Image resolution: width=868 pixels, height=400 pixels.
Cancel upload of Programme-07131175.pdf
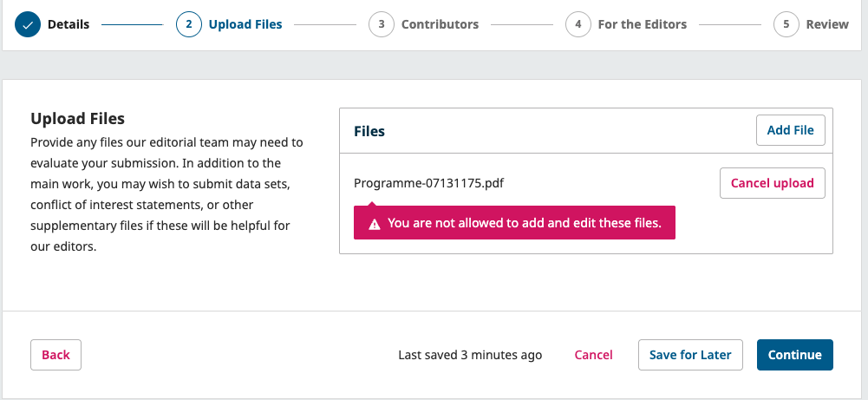pos(772,183)
